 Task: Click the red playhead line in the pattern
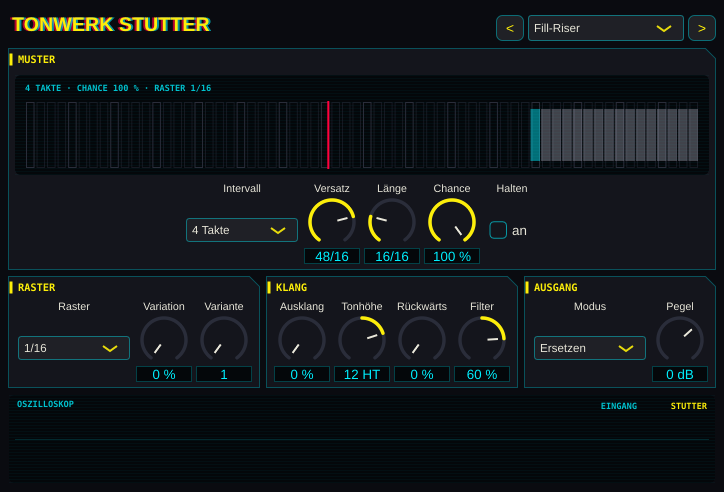328,135
